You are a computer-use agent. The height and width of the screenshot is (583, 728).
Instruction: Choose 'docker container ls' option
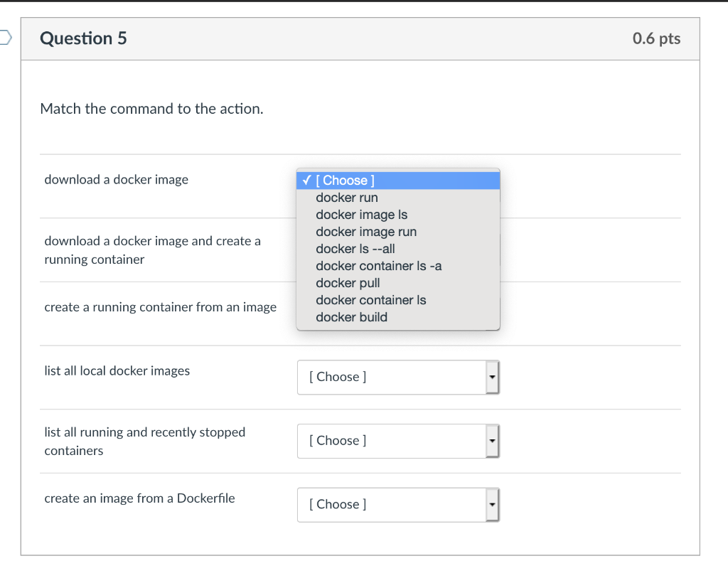pyautogui.click(x=398, y=300)
